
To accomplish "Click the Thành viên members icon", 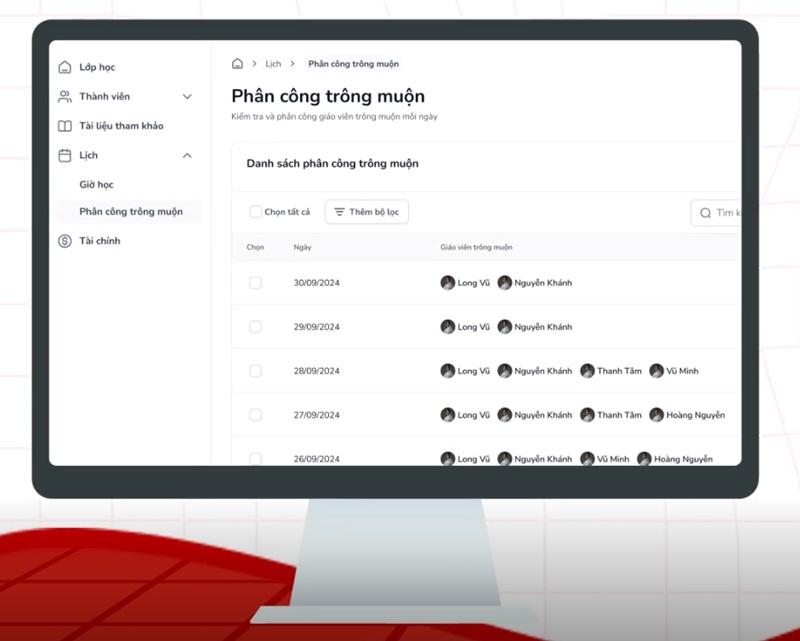I will tap(65, 96).
